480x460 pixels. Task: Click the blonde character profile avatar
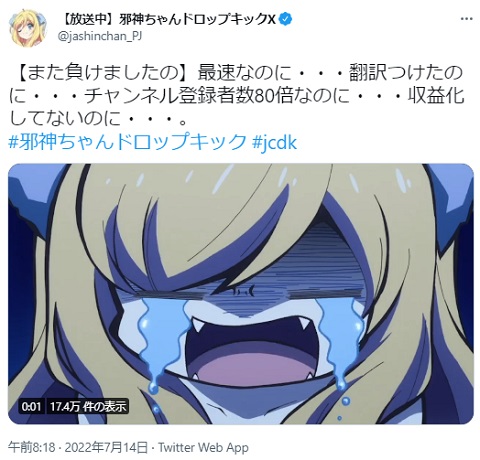tap(28, 27)
